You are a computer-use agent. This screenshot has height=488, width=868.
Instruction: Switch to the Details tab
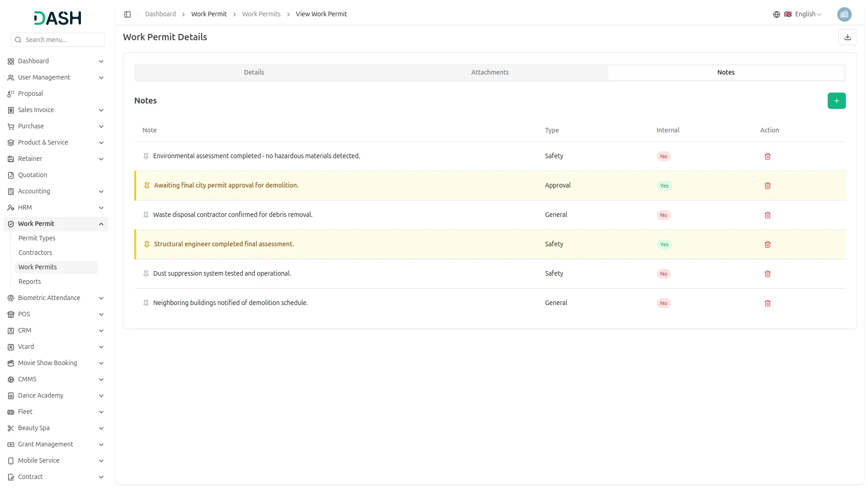pyautogui.click(x=254, y=72)
